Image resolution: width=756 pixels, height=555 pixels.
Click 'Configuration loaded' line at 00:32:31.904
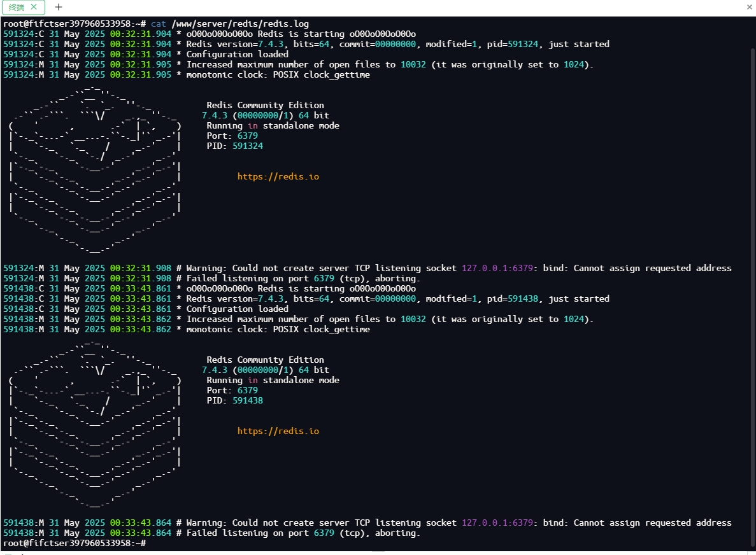tap(146, 55)
